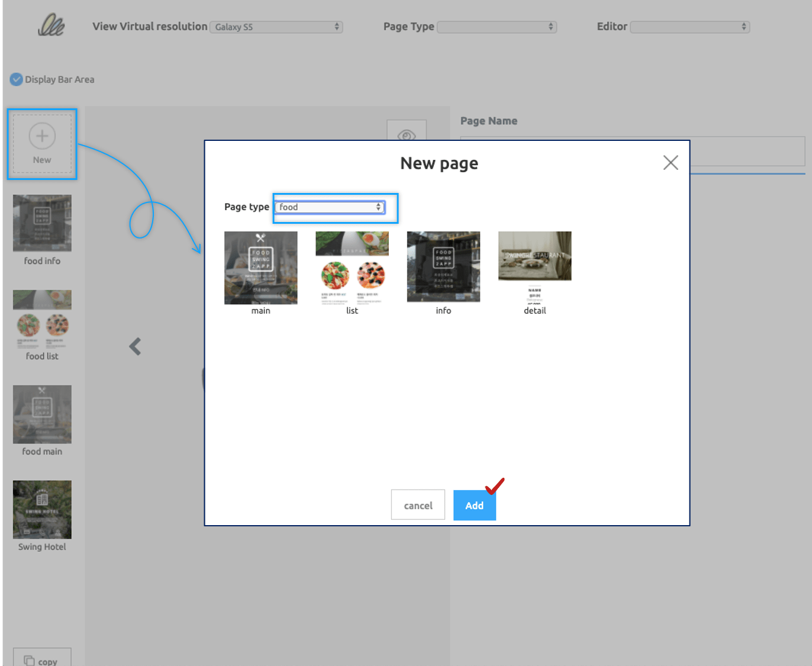812x666 pixels.
Task: Click the eye preview icon
Action: [x=407, y=134]
